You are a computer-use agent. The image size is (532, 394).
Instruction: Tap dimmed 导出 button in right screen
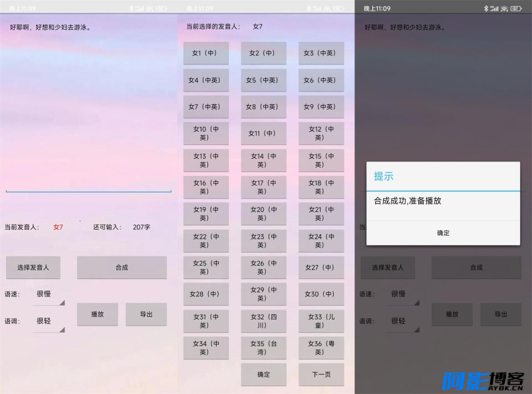tap(501, 314)
